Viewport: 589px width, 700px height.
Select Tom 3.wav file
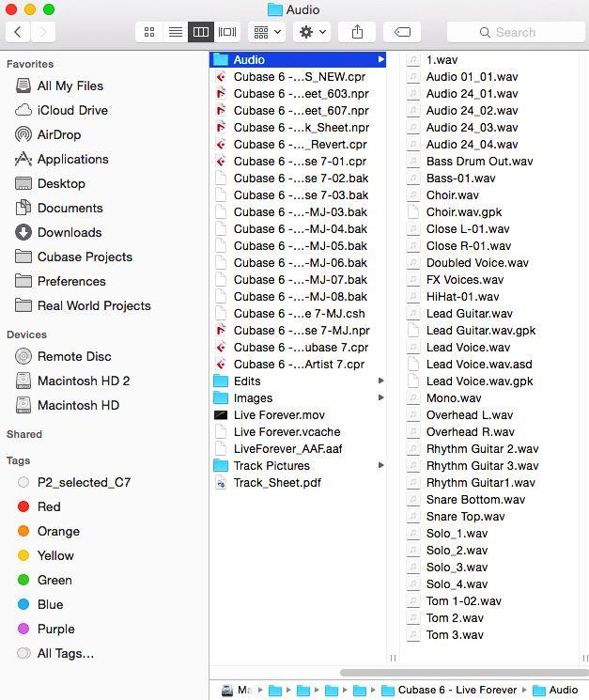(x=490, y=635)
